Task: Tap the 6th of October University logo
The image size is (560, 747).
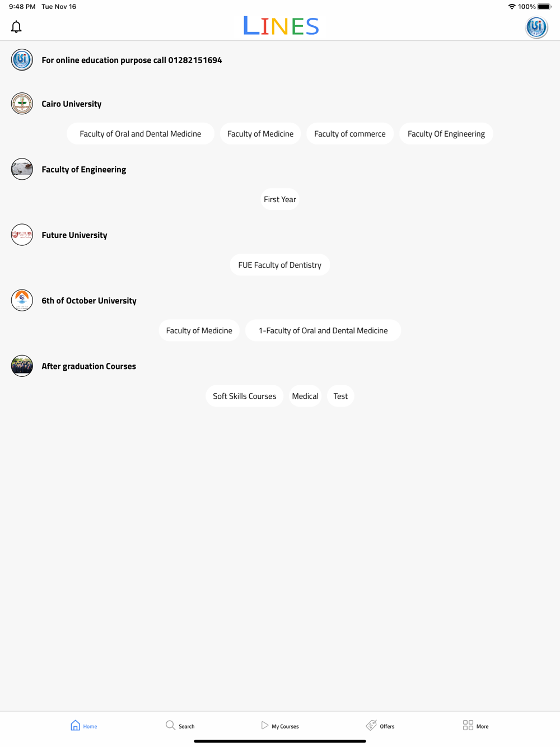Action: 22,300
